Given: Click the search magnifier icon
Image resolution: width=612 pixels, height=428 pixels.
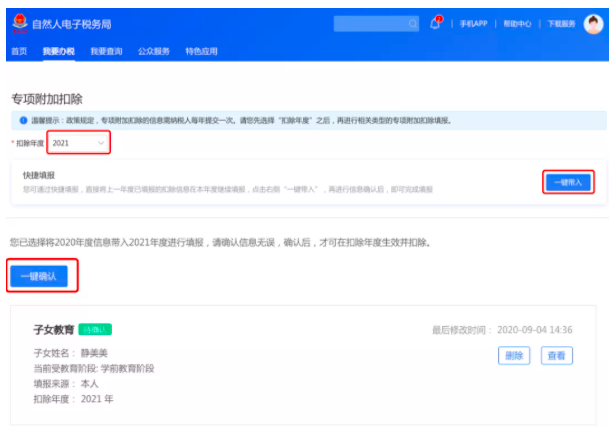Looking at the screenshot, I should 413,24.
